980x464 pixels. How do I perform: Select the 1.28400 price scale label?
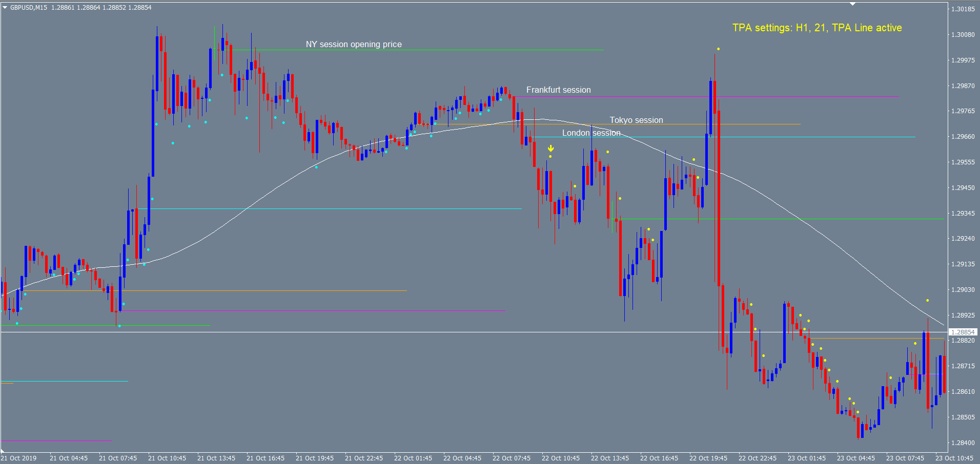pyautogui.click(x=963, y=443)
